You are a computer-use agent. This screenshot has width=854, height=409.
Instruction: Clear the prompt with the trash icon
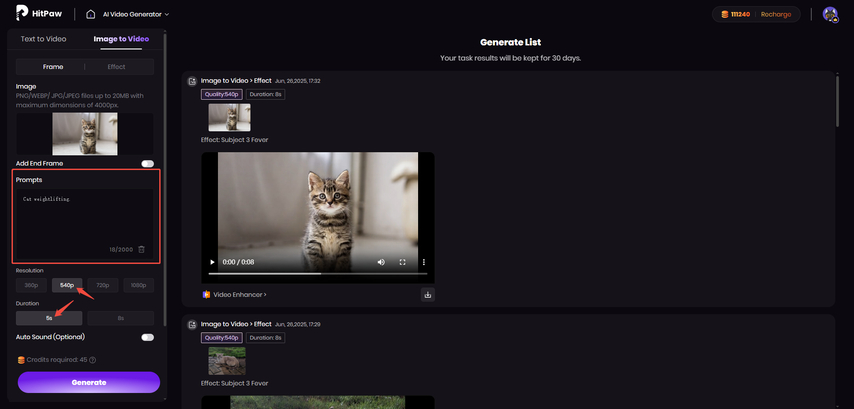click(142, 249)
